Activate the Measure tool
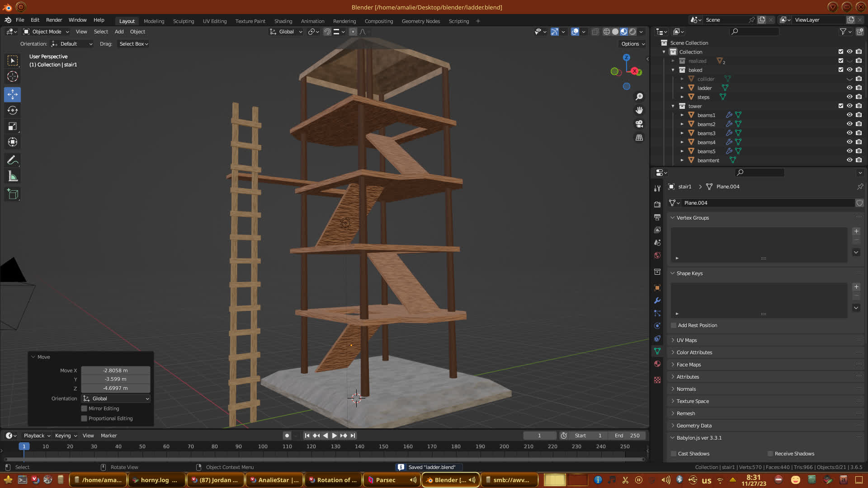This screenshot has width=868, height=488. coord(13,177)
